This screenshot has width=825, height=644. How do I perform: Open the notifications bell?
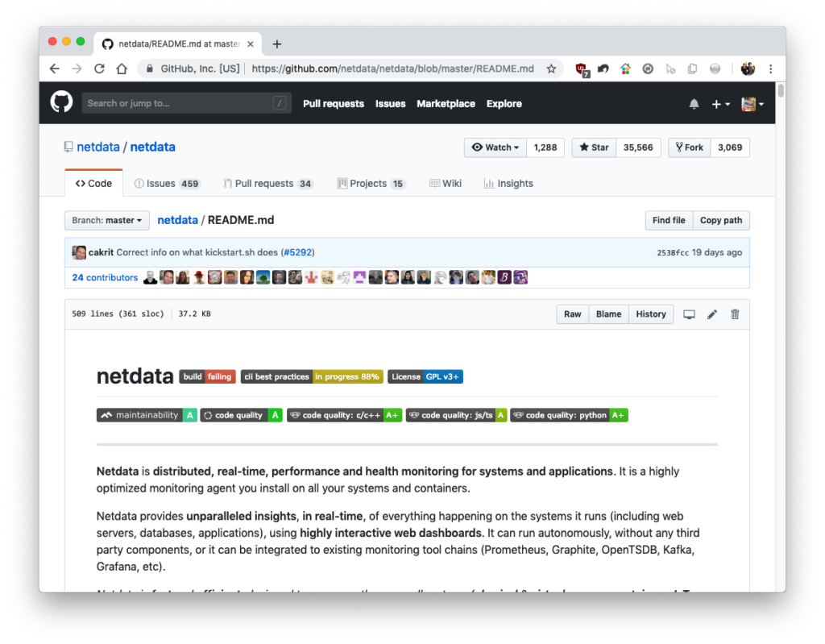(x=694, y=104)
